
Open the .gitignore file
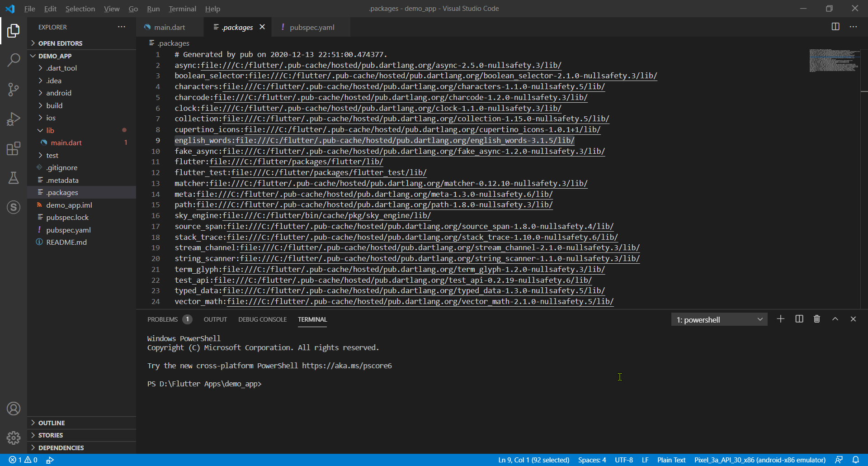click(81, 167)
